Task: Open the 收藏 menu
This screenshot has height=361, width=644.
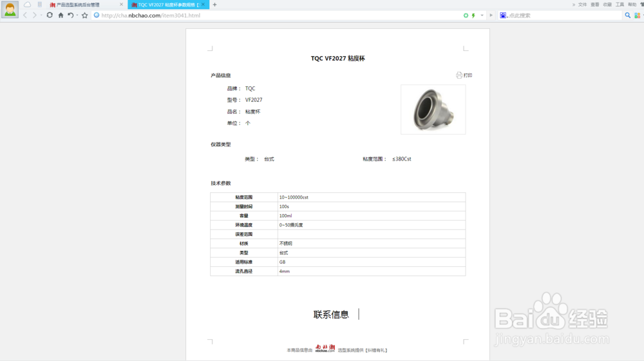Action: coord(607,5)
